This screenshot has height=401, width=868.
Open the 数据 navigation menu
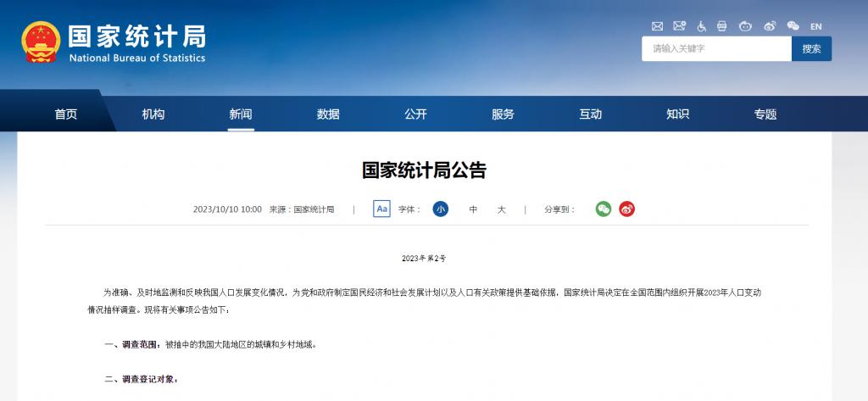328,114
